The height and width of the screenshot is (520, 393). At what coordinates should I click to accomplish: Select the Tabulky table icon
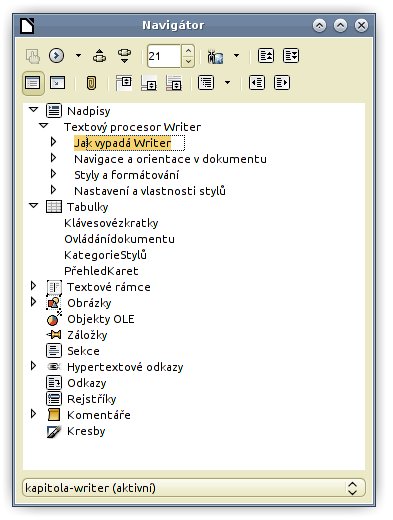point(54,207)
